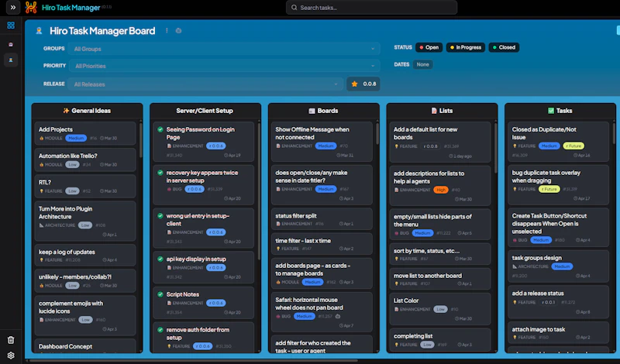Viewport: 620px width, 364px height.
Task: Toggle the Closed status filter
Action: (x=504, y=47)
